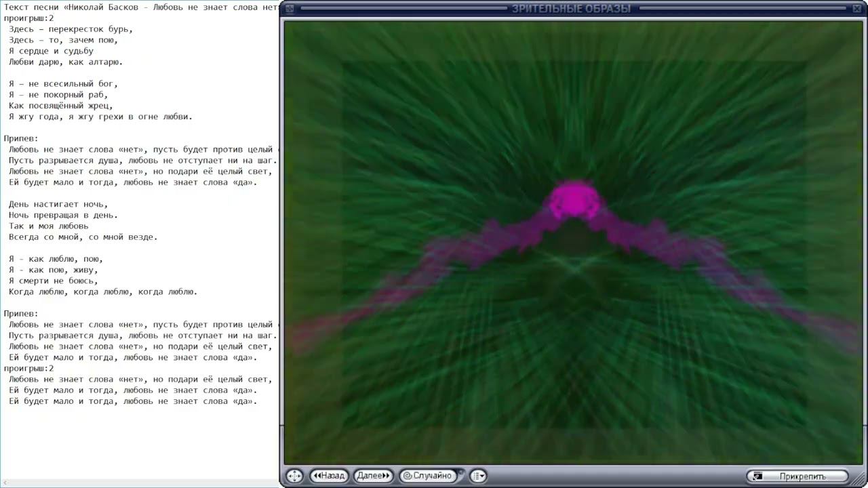Image resolution: width=868 pixels, height=488 pixels.
Task: Click the line «Я – не всесильный бог,»
Action: (x=64, y=84)
